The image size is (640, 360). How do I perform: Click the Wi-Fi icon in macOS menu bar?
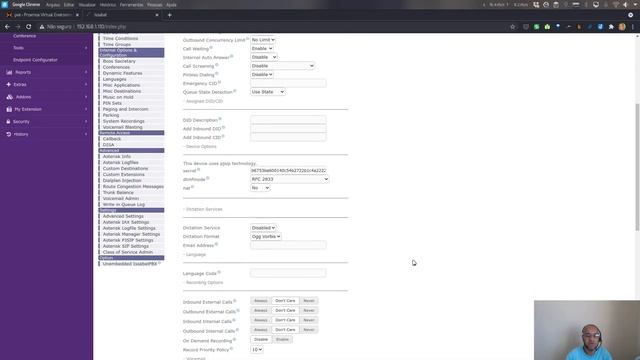pyautogui.click(x=616, y=4)
